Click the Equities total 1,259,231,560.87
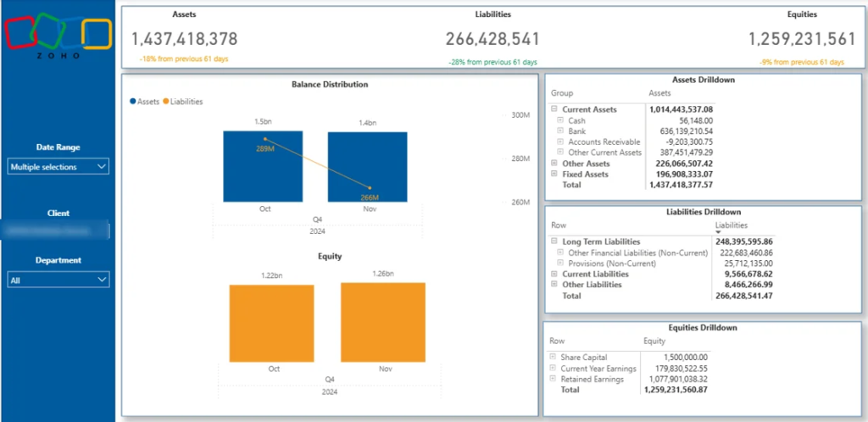This screenshot has height=422, width=868. pos(676,390)
